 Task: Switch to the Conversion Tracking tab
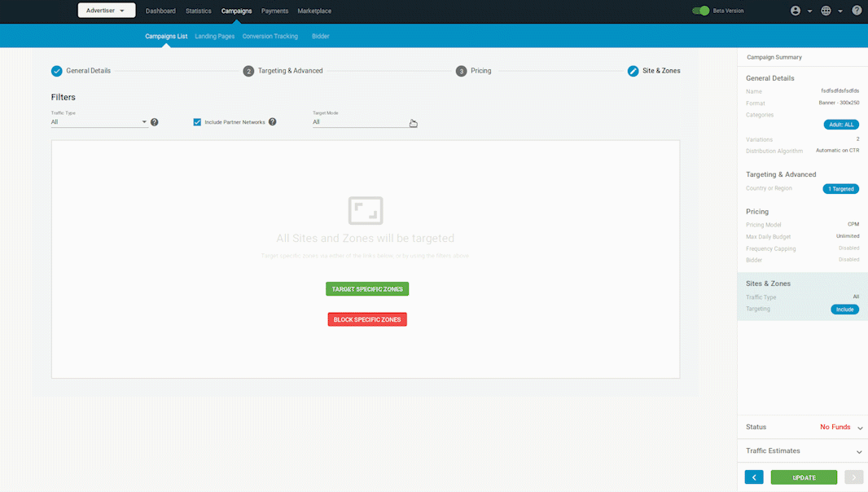pyautogui.click(x=270, y=37)
